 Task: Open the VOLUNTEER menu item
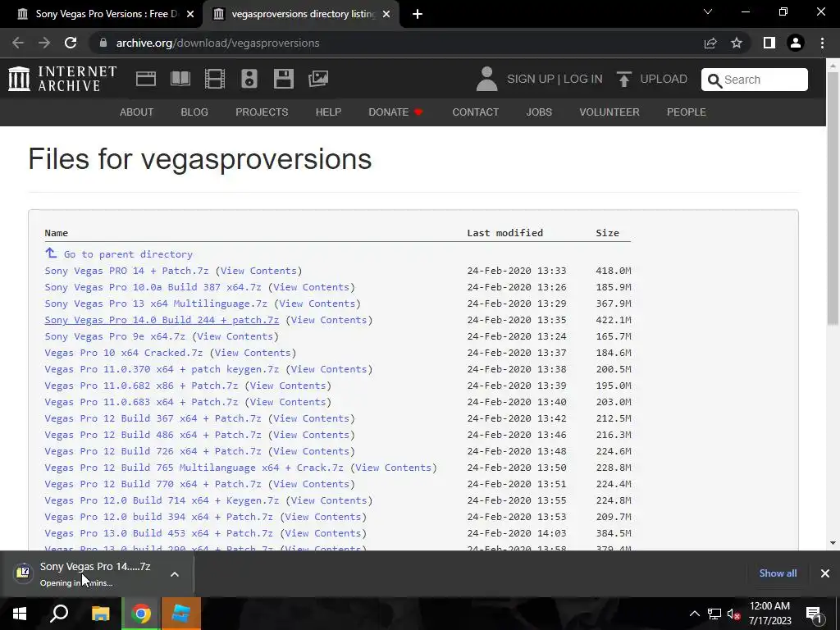tap(609, 112)
